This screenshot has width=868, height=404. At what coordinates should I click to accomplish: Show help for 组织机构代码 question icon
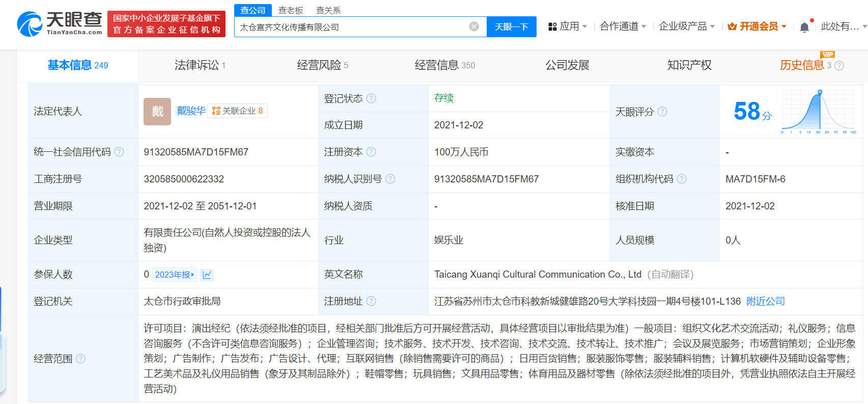682,179
